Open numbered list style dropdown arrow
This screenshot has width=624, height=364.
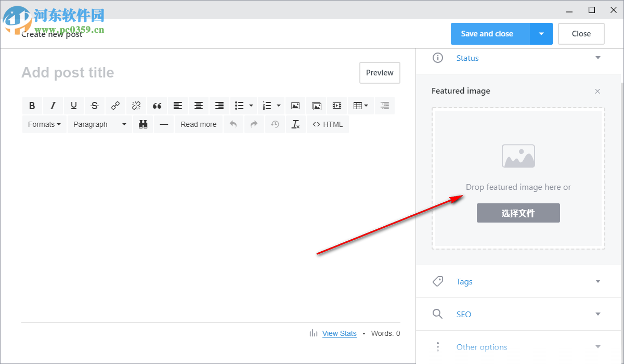tap(279, 106)
